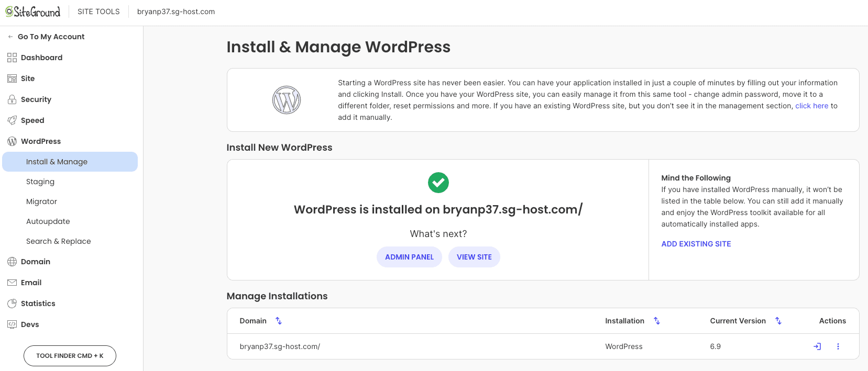This screenshot has height=371, width=868.
Task: Click the Speed rocket icon
Action: click(12, 120)
